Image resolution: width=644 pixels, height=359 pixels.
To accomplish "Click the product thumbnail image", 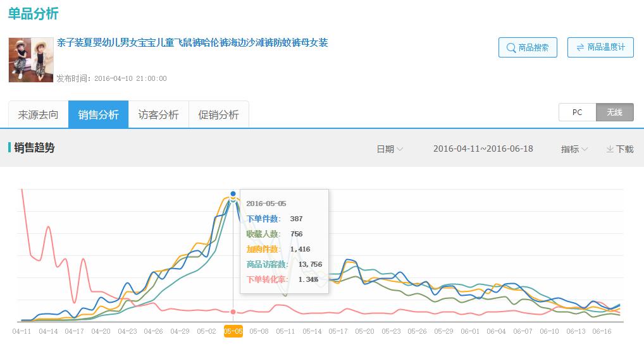I will 31,60.
